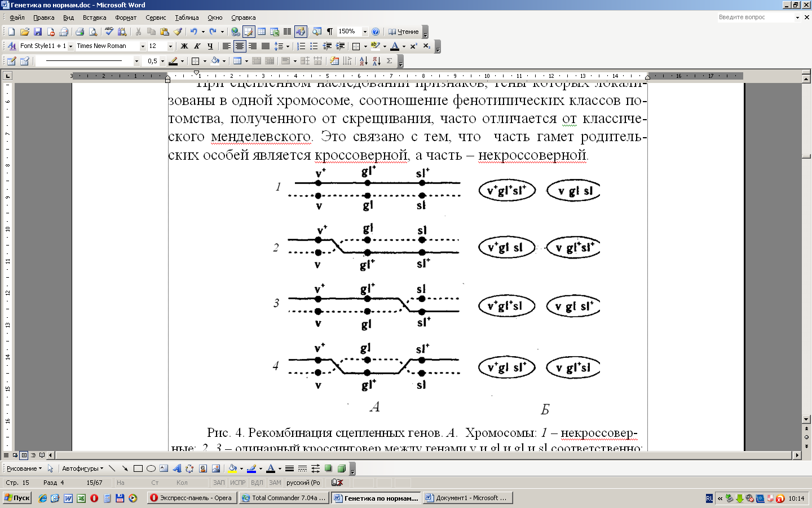Toggle underline formatting (Ч)

click(x=210, y=46)
